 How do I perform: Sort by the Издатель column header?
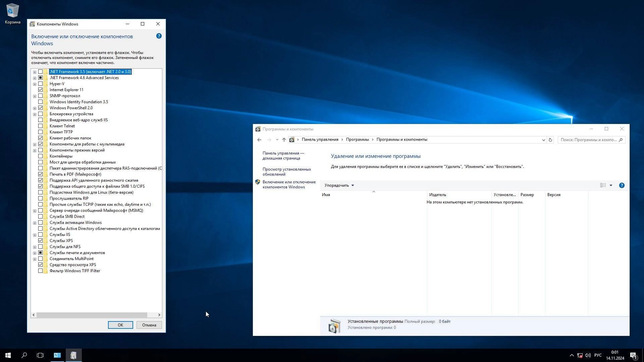click(x=459, y=195)
